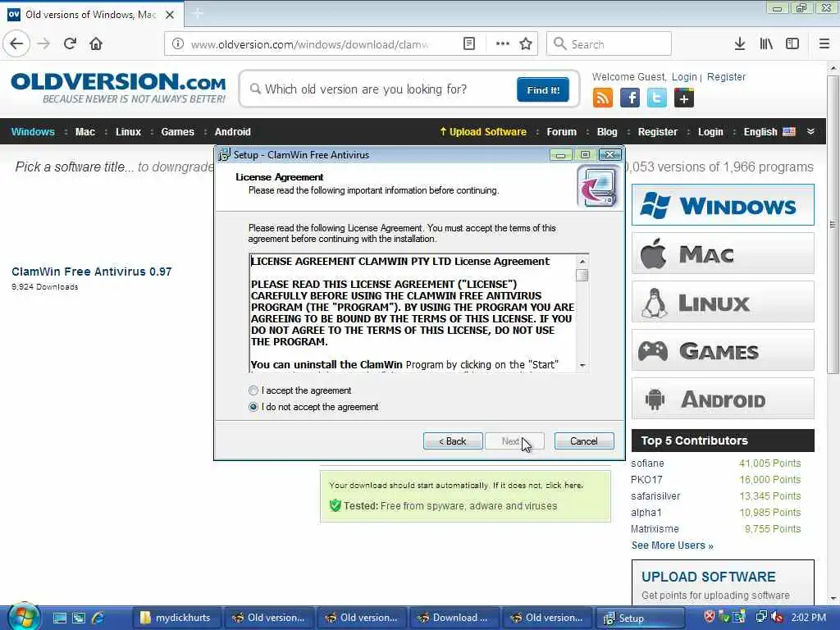Open a new browser tab

(x=197, y=14)
